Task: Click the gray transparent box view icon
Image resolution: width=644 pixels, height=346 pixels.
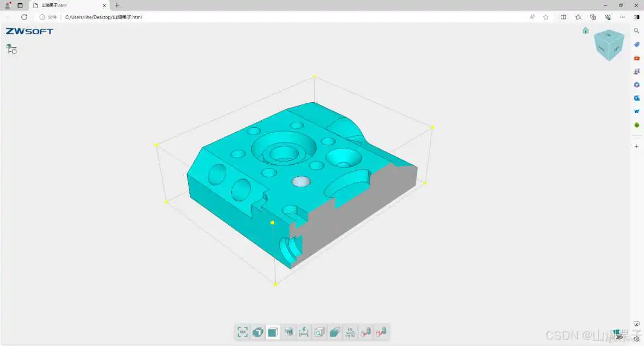Action: (x=319, y=332)
